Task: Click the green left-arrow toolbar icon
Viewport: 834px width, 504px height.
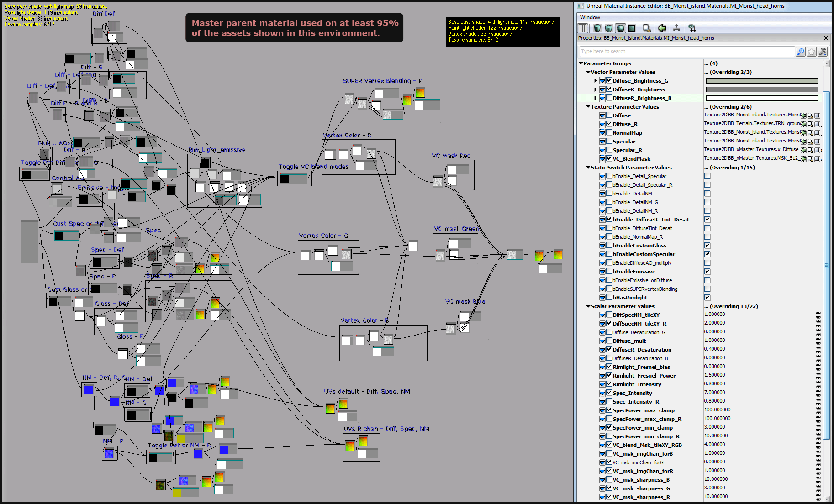Action: (x=661, y=28)
